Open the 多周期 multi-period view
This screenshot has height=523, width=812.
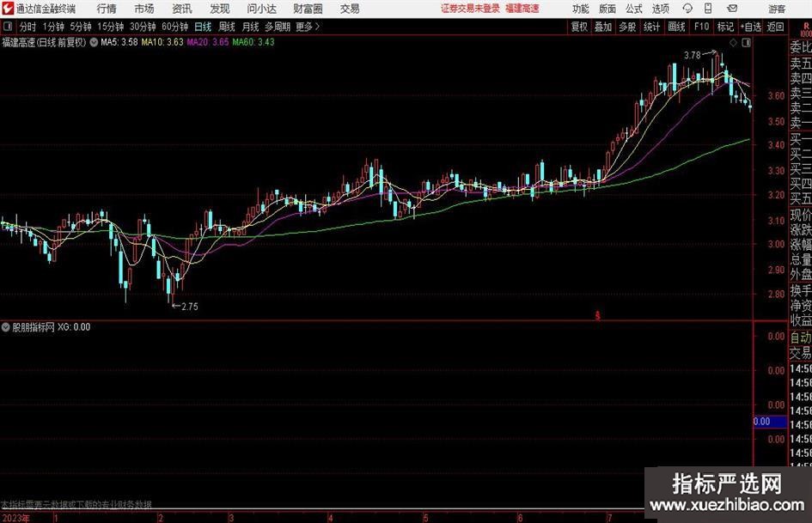pos(278,27)
